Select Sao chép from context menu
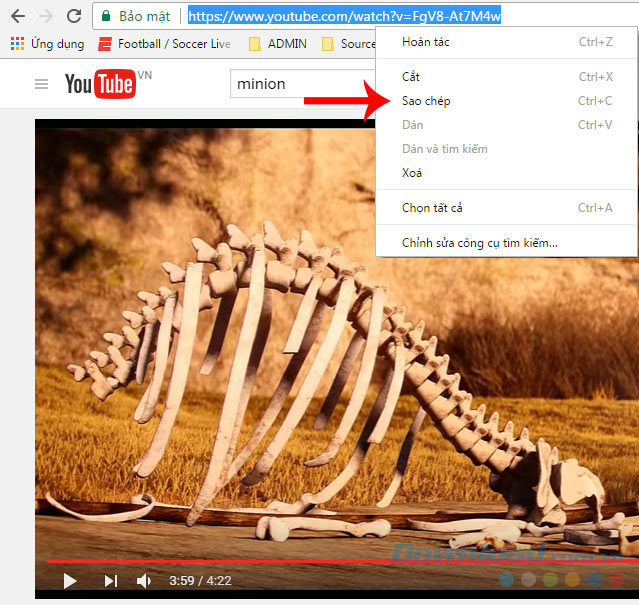This screenshot has height=605, width=639. (426, 101)
